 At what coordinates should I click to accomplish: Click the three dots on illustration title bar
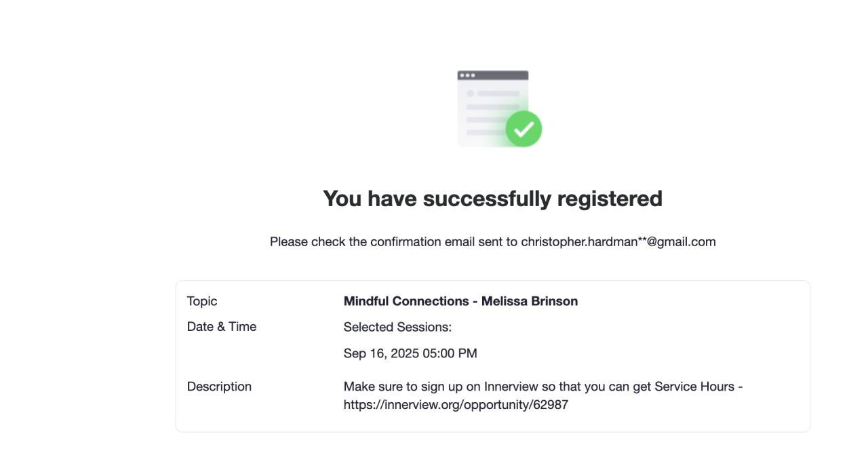(467, 75)
